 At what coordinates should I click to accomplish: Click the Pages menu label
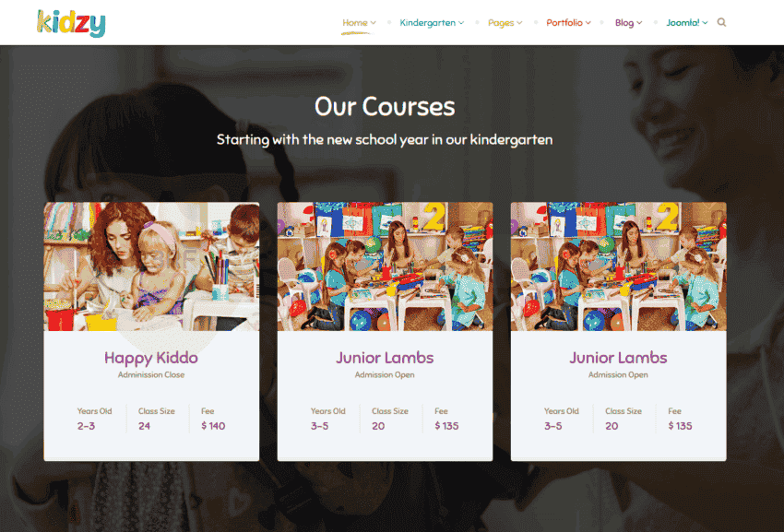pos(501,23)
